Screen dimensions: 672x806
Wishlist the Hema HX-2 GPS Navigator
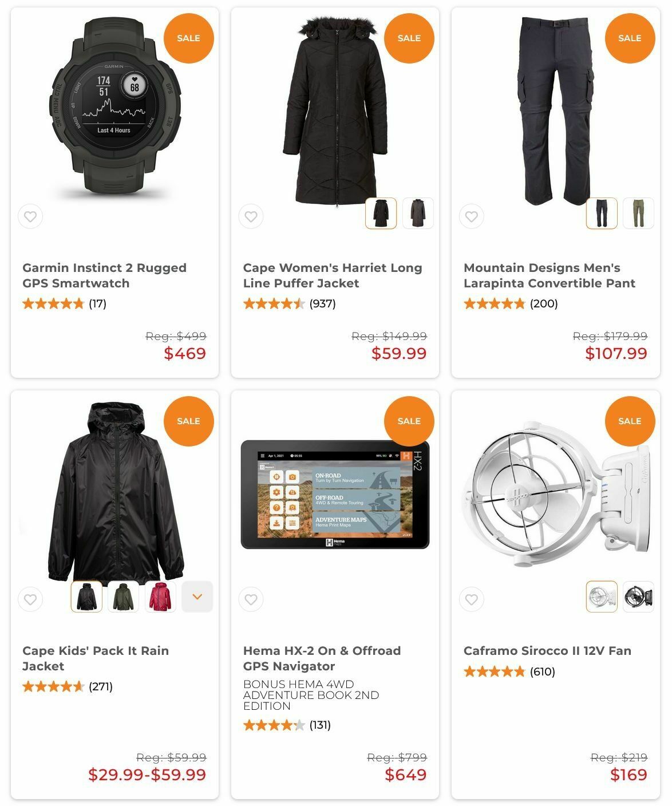[x=251, y=599]
